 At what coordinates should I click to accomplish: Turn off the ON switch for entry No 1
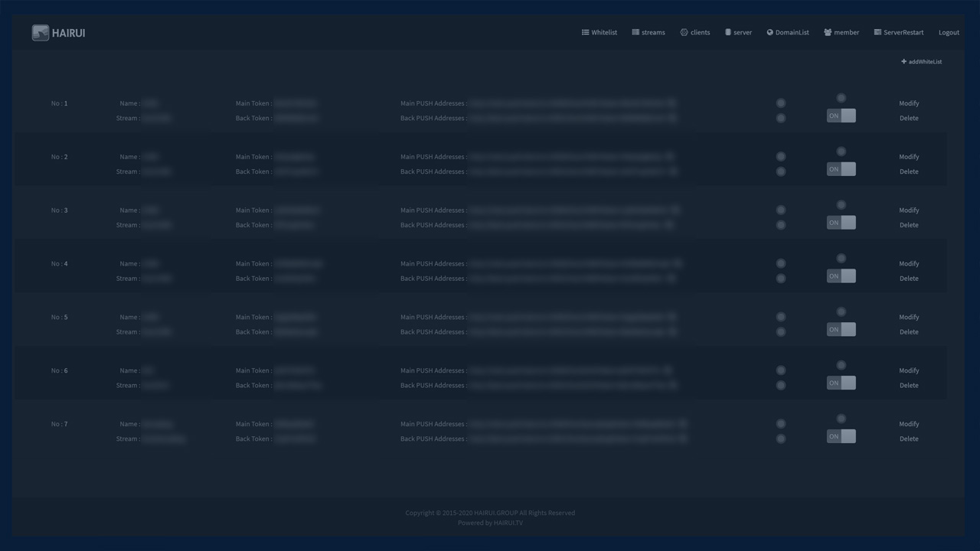pos(841,116)
